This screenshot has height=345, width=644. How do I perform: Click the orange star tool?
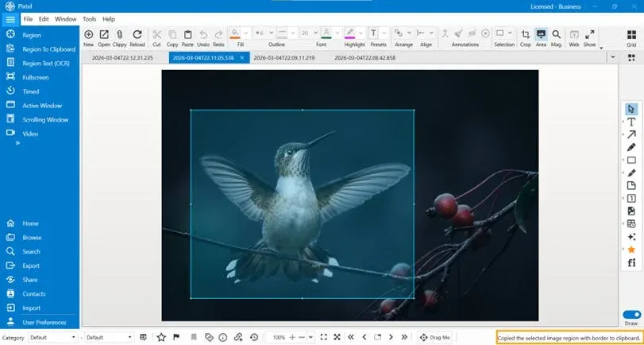(x=631, y=250)
